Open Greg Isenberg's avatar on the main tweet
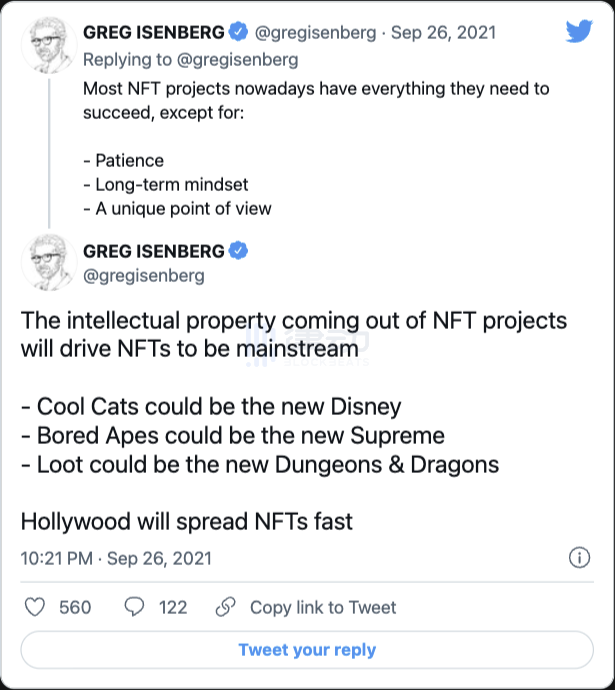Image resolution: width=615 pixels, height=690 pixels. [x=49, y=262]
